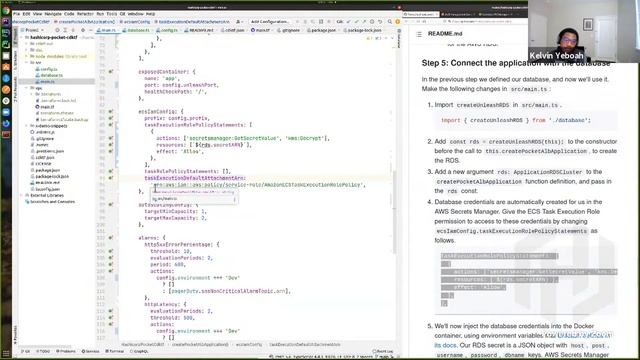Viewport: 640px width, 360px height.
Task: Open the Refactor menu
Action: (x=85, y=14)
